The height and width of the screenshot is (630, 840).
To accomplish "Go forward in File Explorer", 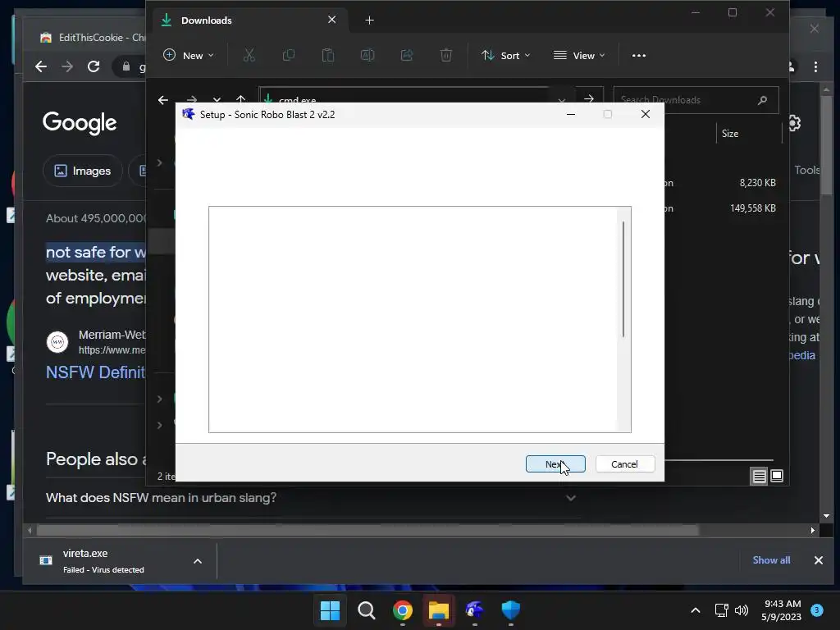I will coord(192,99).
